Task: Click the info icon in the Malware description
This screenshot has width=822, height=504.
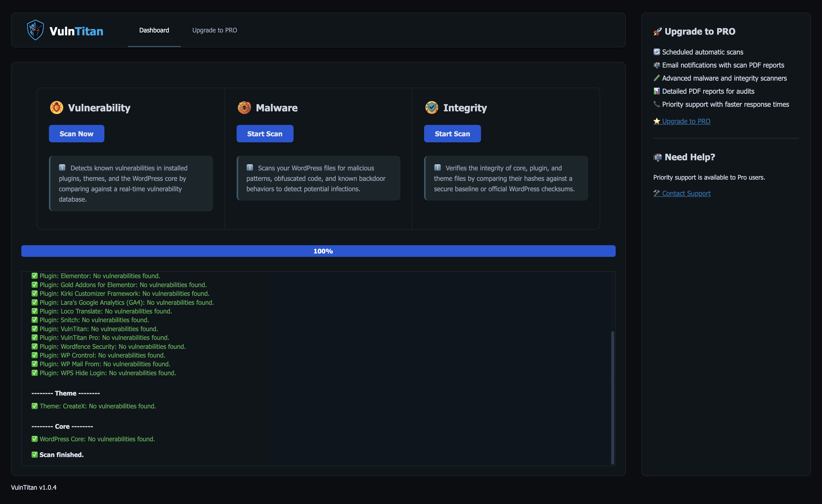Action: 250,167
